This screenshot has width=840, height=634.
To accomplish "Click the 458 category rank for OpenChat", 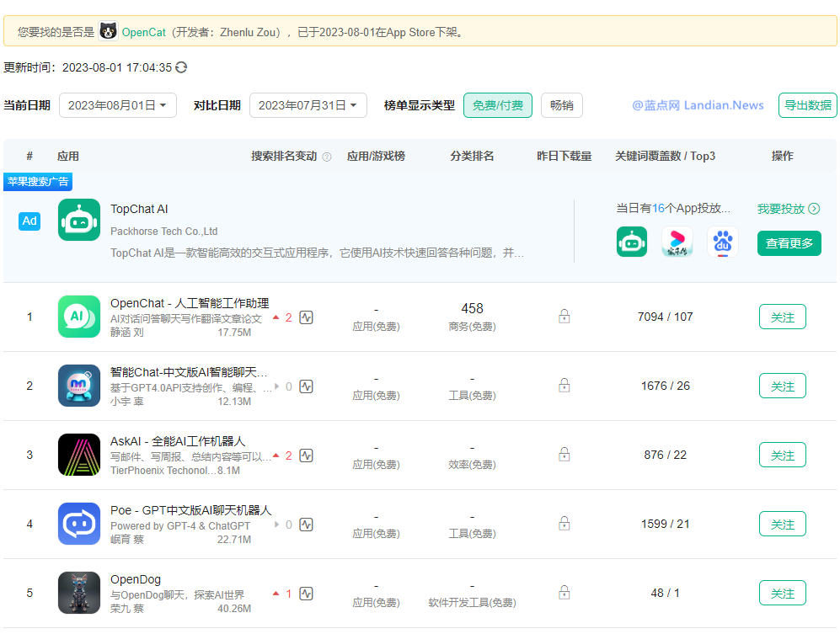I will click(472, 308).
